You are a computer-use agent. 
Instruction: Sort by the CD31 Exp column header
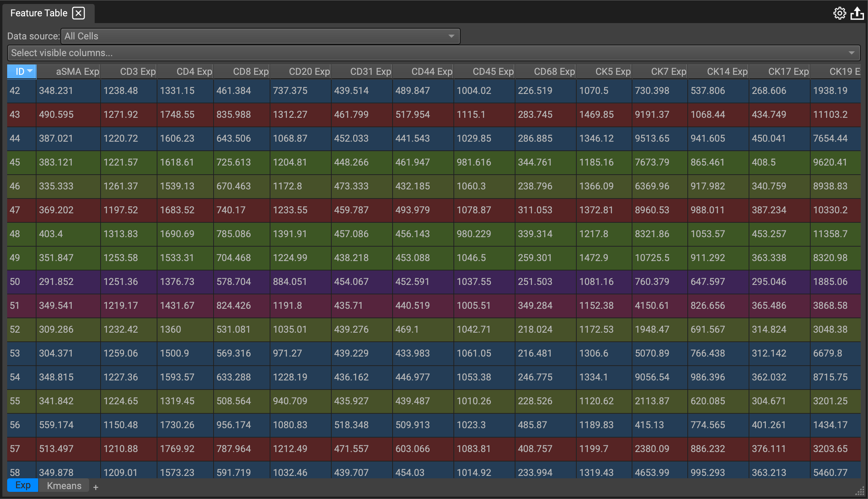pos(362,72)
